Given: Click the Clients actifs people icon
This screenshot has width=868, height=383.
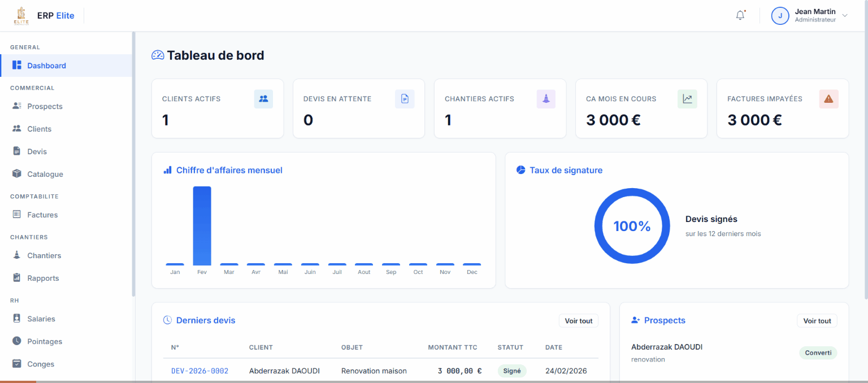Looking at the screenshot, I should tap(263, 99).
